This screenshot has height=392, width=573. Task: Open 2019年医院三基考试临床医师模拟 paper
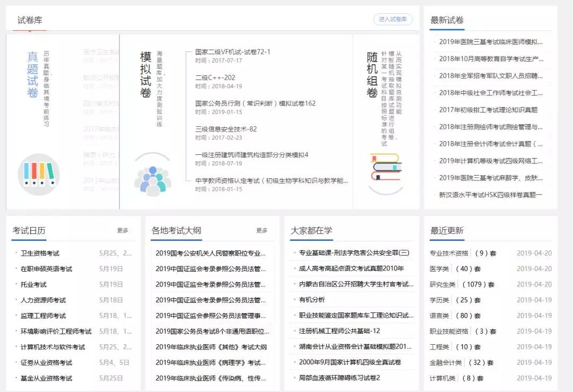coord(491,42)
